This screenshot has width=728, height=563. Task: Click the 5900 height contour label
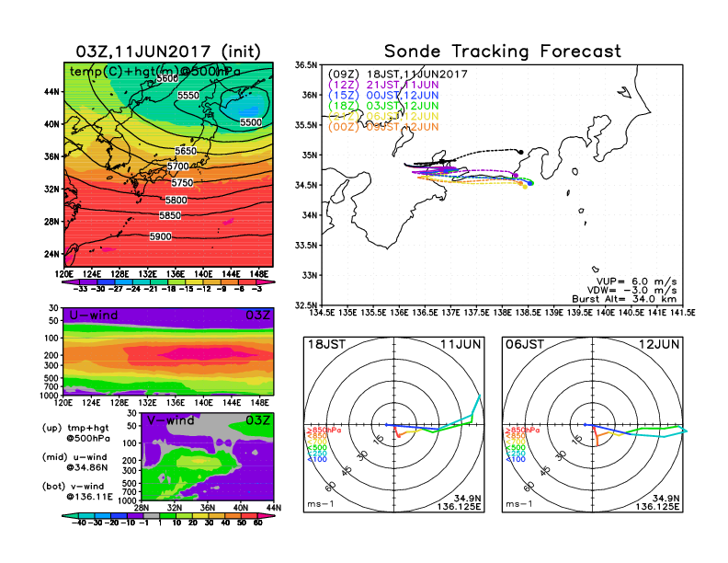[x=160, y=236]
